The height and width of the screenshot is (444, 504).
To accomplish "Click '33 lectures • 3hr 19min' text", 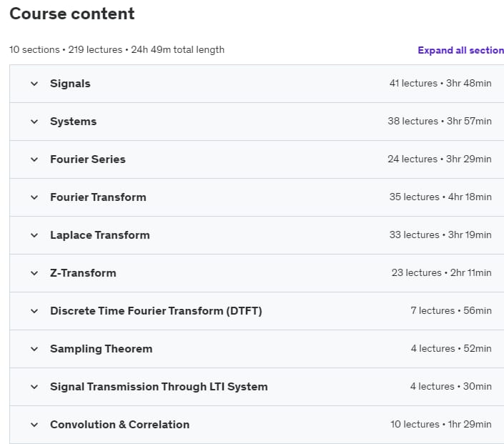I will [x=440, y=235].
